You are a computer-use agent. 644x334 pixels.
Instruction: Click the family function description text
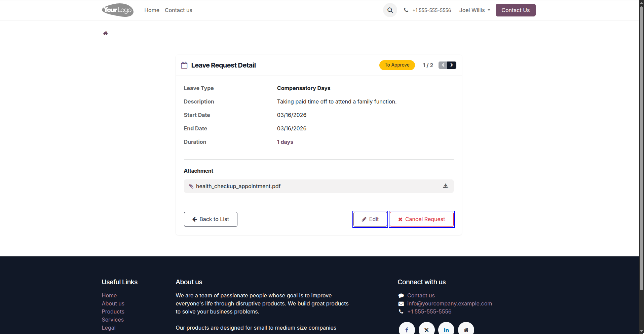[337, 101]
